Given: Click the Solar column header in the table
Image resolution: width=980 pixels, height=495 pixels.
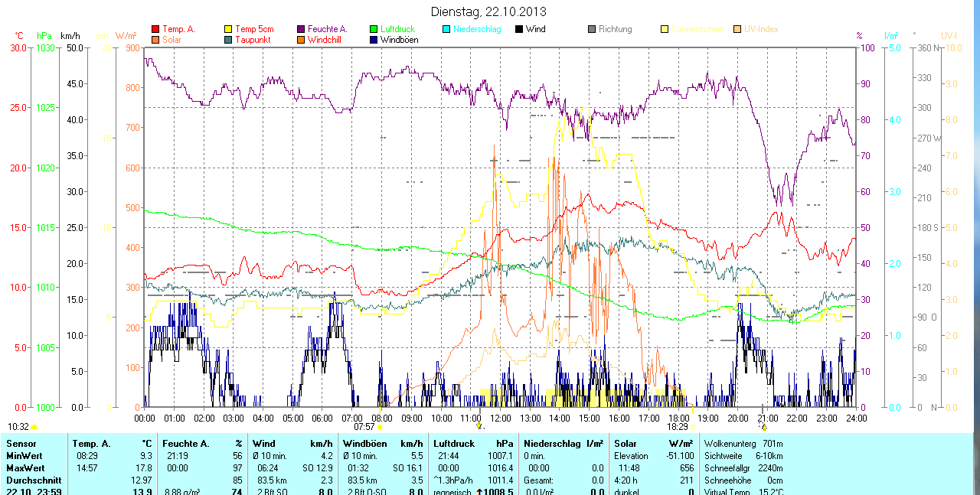Looking at the screenshot, I should tap(626, 443).
